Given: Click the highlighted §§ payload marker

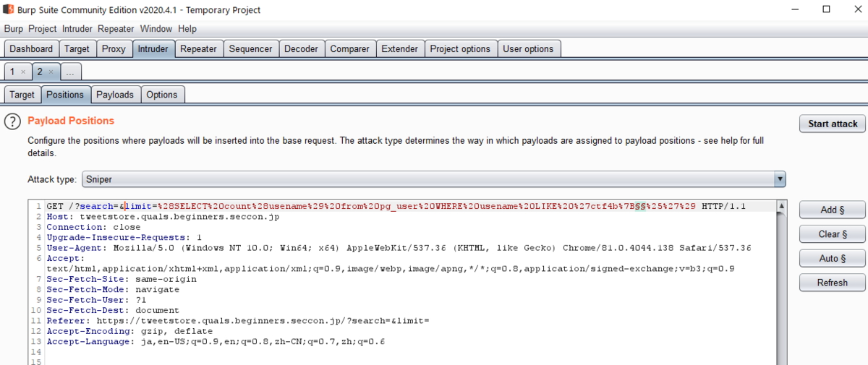Looking at the screenshot, I should pyautogui.click(x=641, y=206).
